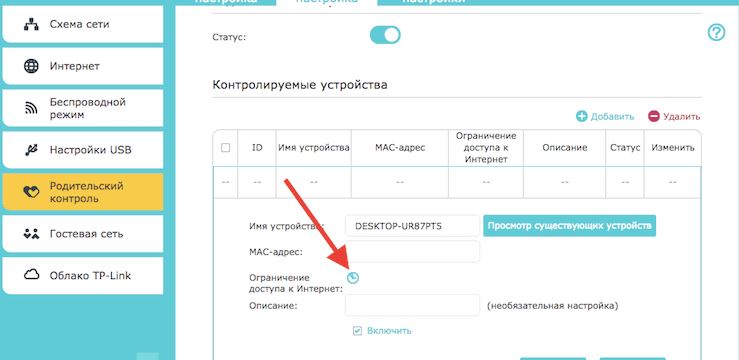Toggle the Статус switch
This screenshot has width=739, height=360.
coord(385,35)
